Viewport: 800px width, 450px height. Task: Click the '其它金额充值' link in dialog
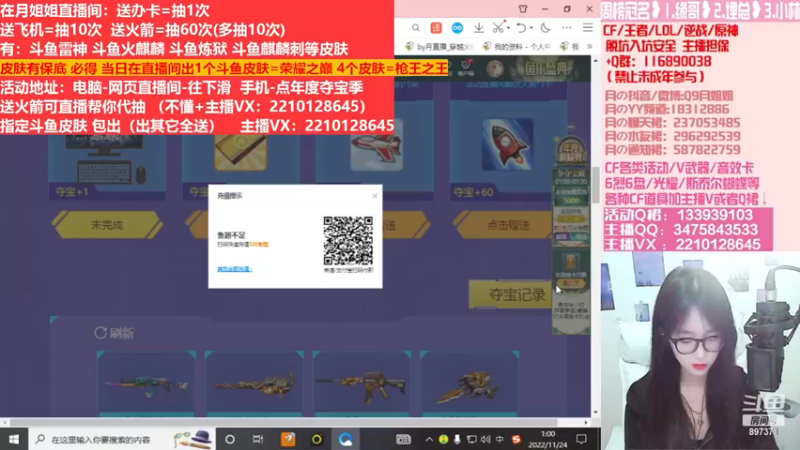click(x=235, y=269)
